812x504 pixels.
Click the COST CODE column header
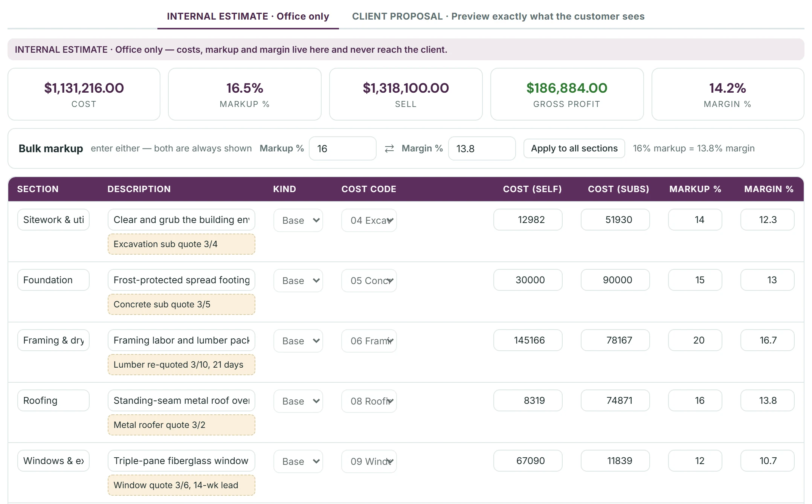click(x=369, y=189)
